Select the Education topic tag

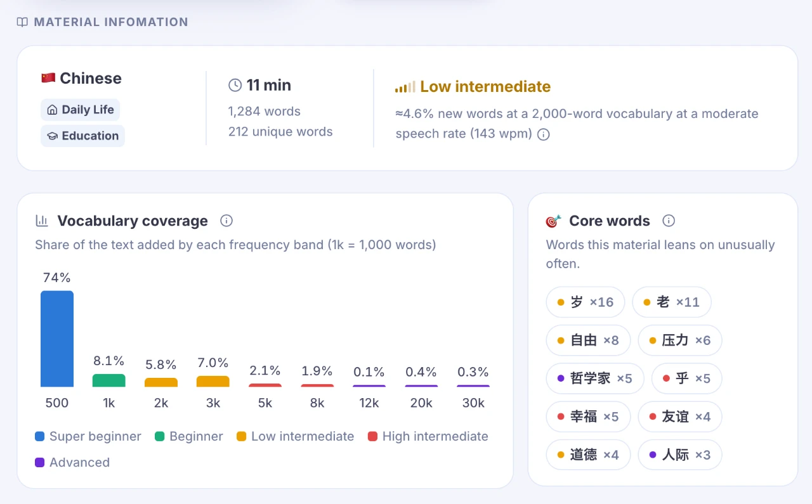pyautogui.click(x=82, y=136)
